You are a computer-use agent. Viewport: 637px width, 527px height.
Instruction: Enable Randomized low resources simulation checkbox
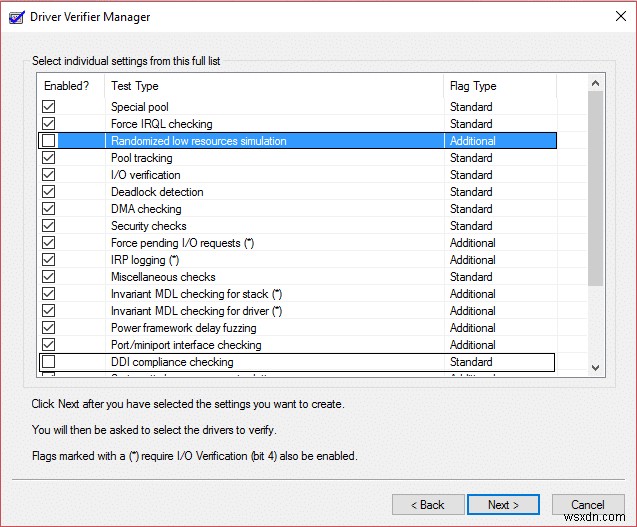pos(49,141)
